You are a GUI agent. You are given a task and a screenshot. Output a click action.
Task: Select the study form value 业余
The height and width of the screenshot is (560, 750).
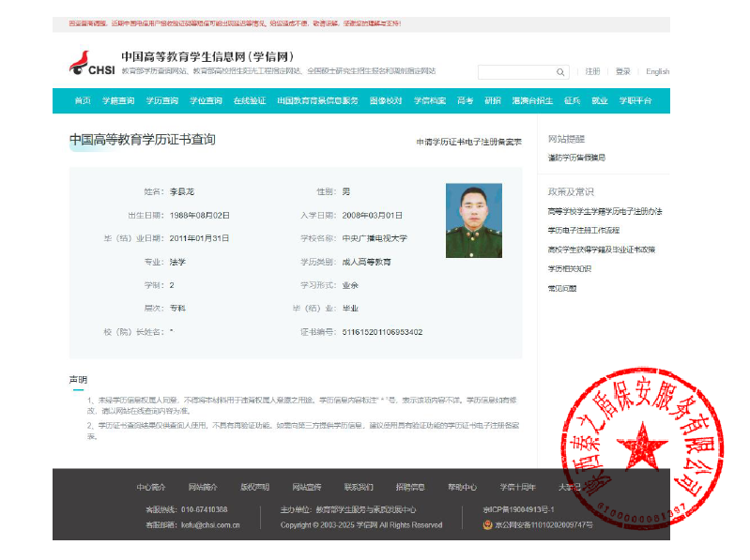coord(350,285)
